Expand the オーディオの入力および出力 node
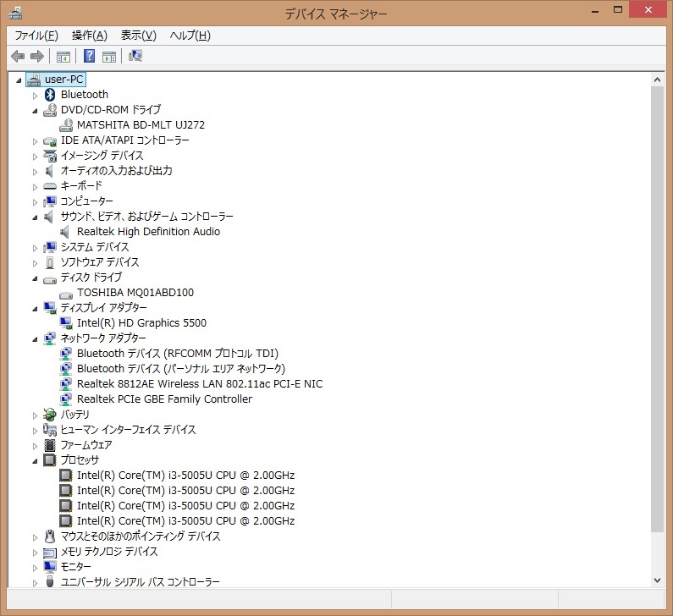This screenshot has height=616, width=673. point(36,172)
